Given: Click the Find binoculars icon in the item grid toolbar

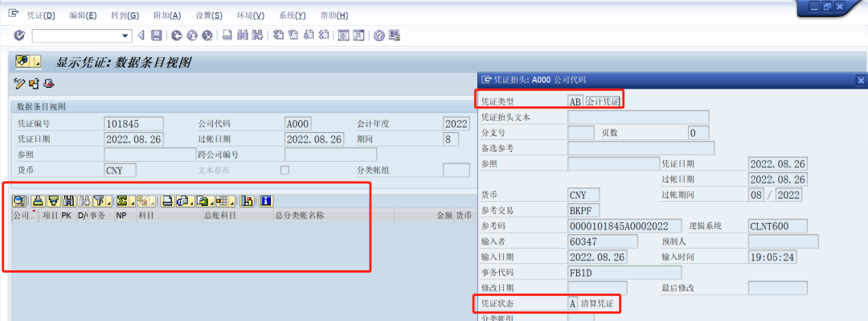Looking at the screenshot, I should 69,200.
